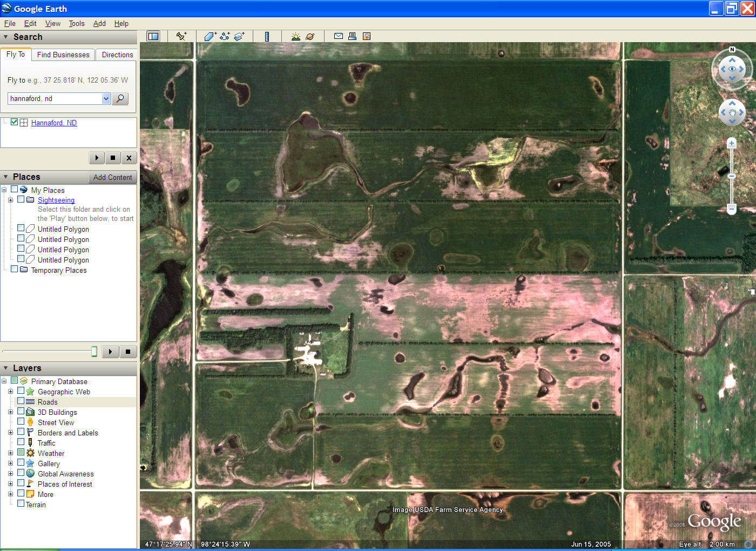Open the Edit menu

(x=30, y=23)
